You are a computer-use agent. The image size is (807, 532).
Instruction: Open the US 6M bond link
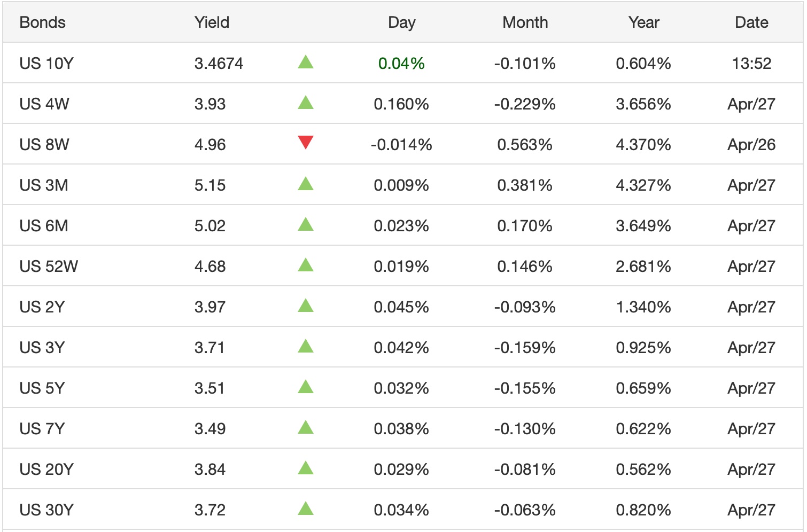[44, 226]
